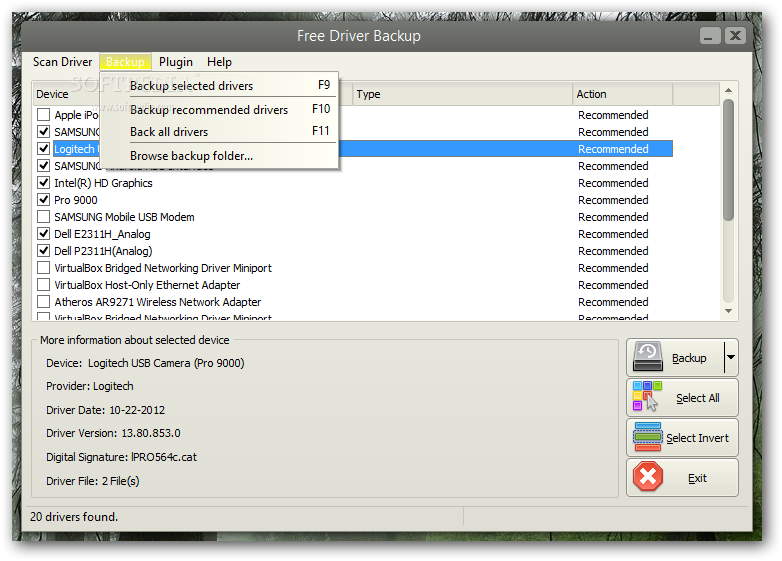782x561 pixels.
Task: Click the Select All button
Action: point(682,397)
